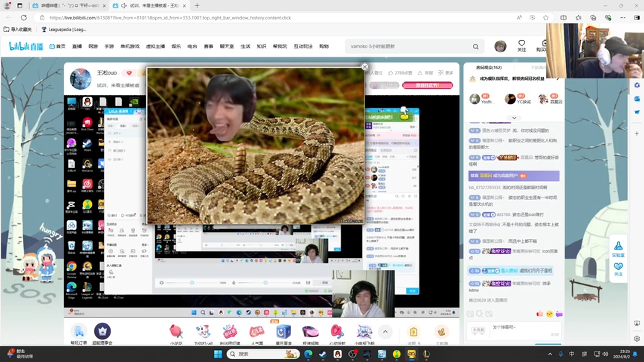Select the 直播 navigation item
644x362 pixels.
(x=77, y=46)
